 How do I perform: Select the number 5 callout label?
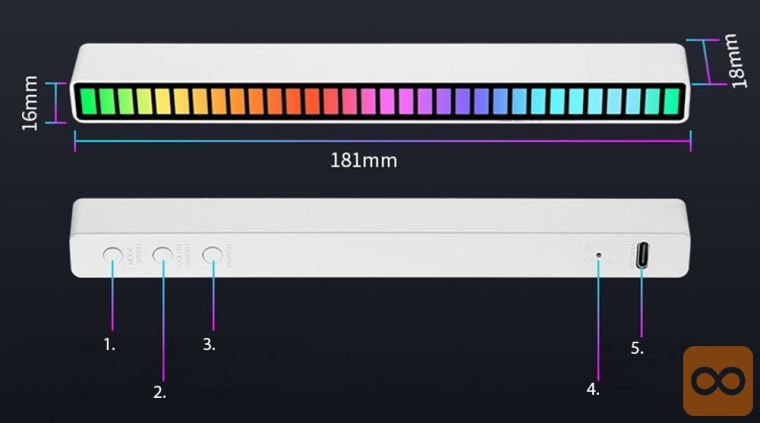click(637, 348)
